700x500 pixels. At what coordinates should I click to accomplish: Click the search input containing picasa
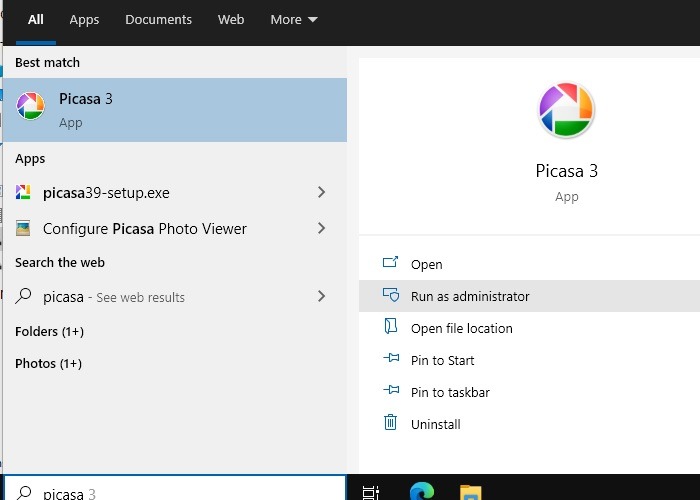point(175,488)
